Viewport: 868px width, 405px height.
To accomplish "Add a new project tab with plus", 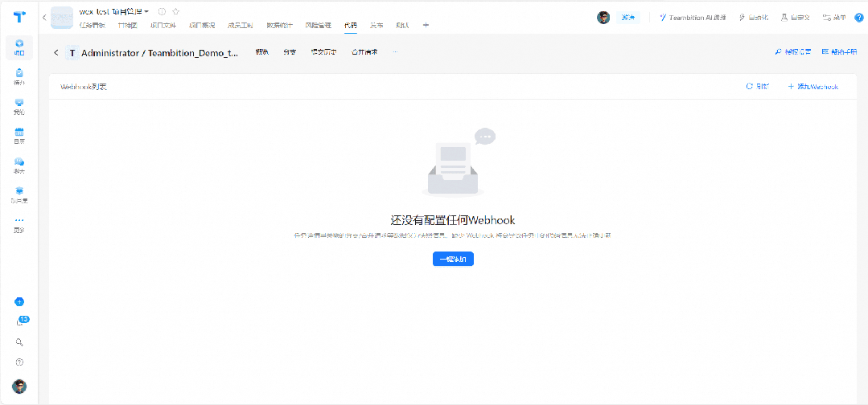I will point(426,25).
